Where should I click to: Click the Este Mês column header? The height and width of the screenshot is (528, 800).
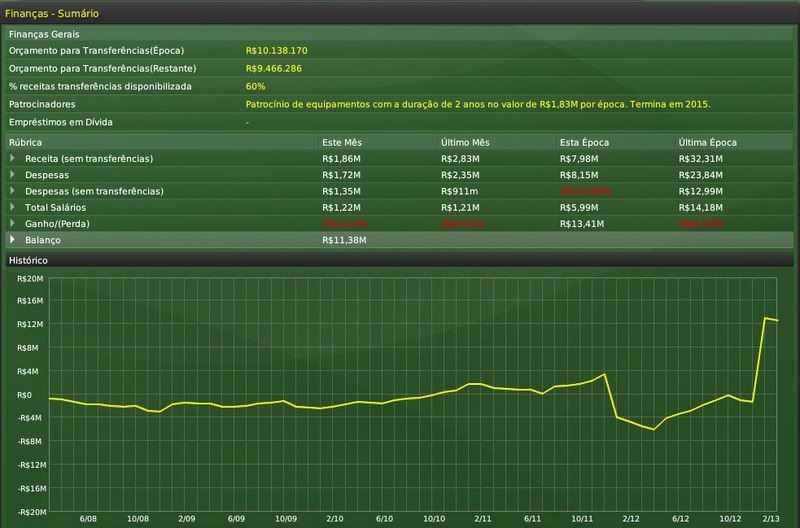343,142
